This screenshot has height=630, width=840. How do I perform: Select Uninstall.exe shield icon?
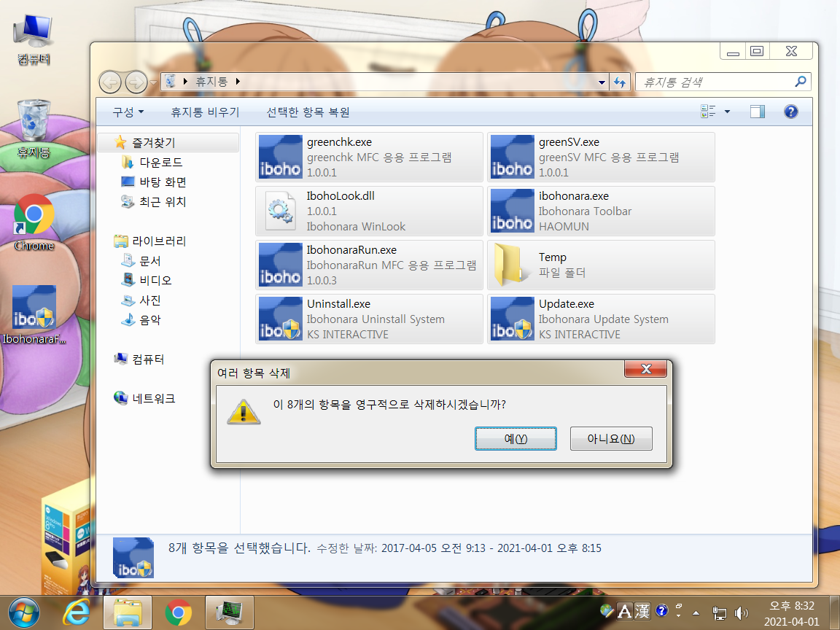280,319
